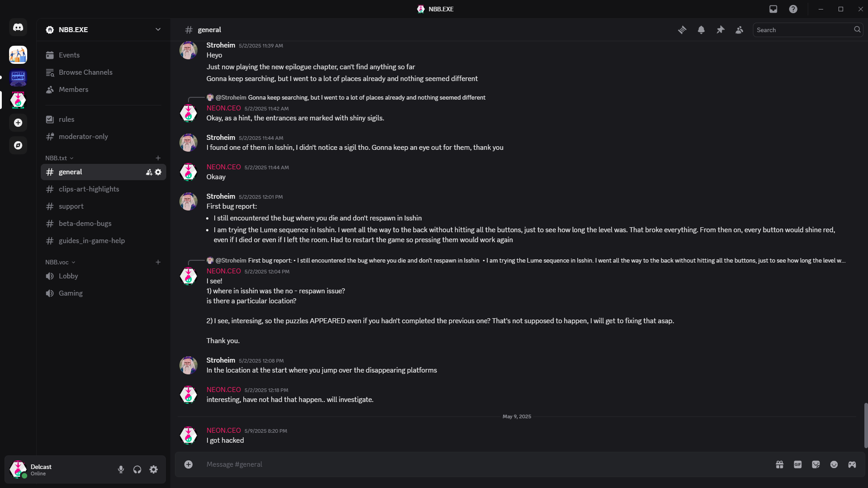This screenshot has width=868, height=488.
Task: Join the Lobby voice channel
Action: point(68,276)
